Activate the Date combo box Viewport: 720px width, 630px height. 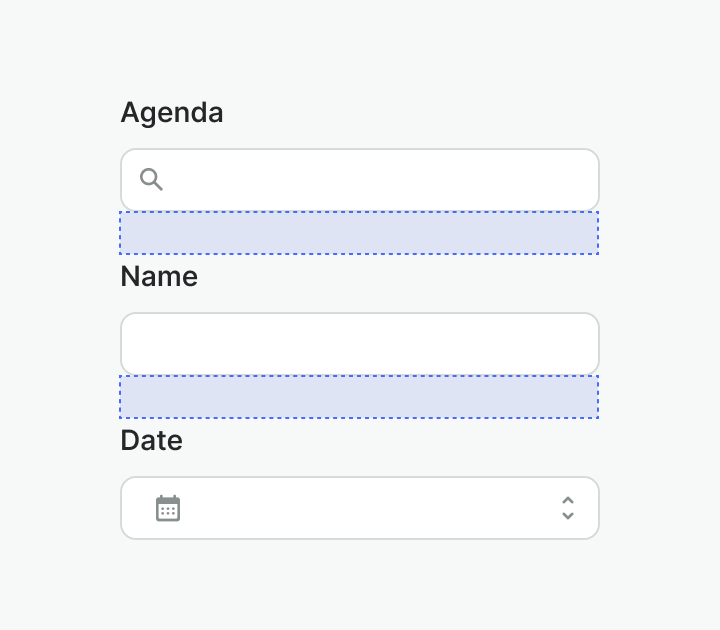[360, 508]
